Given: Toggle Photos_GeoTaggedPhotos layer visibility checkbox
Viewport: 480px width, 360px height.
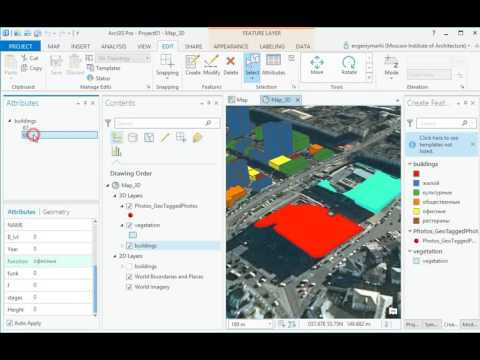Looking at the screenshot, I should click(130, 206).
